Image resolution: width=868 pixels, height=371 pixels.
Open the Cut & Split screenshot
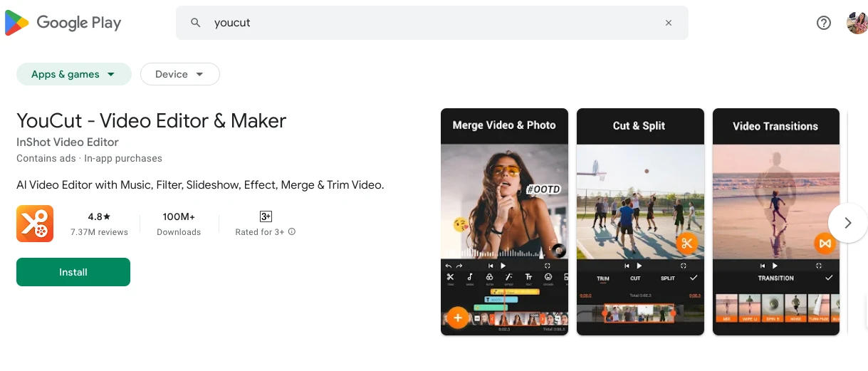click(x=640, y=221)
